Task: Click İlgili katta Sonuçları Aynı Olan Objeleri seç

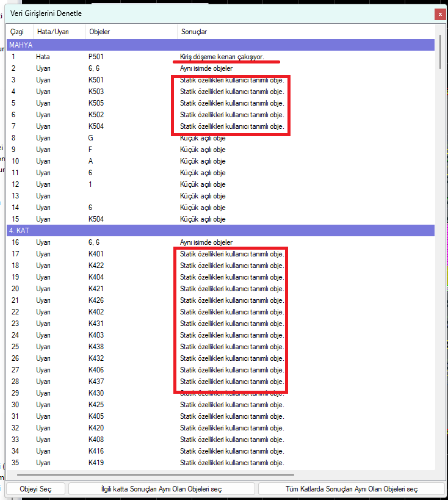Action: pyautogui.click(x=161, y=489)
